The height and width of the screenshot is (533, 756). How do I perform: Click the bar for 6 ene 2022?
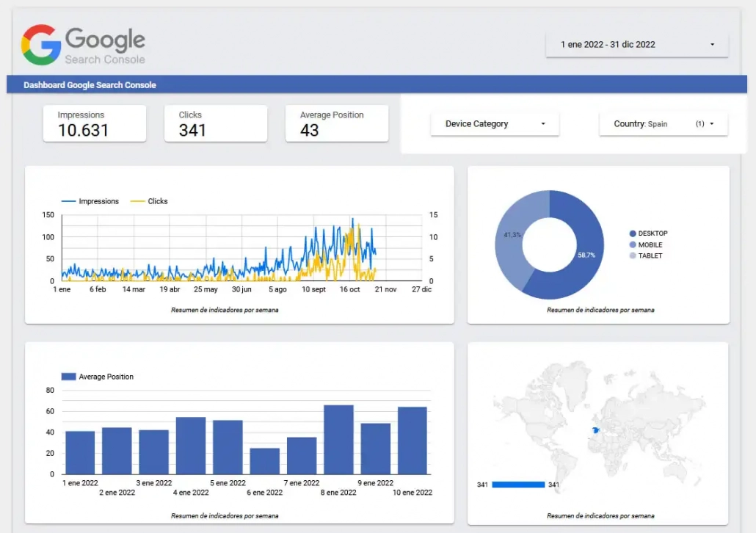click(265, 461)
